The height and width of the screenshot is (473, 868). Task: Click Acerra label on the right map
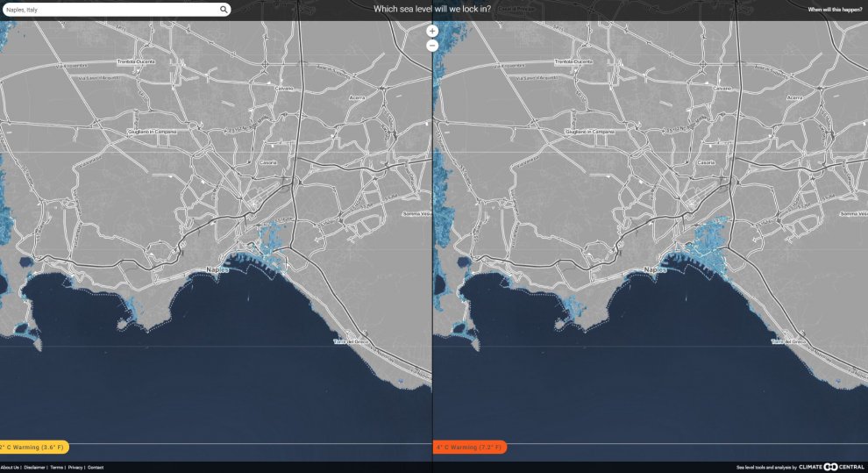pos(794,97)
